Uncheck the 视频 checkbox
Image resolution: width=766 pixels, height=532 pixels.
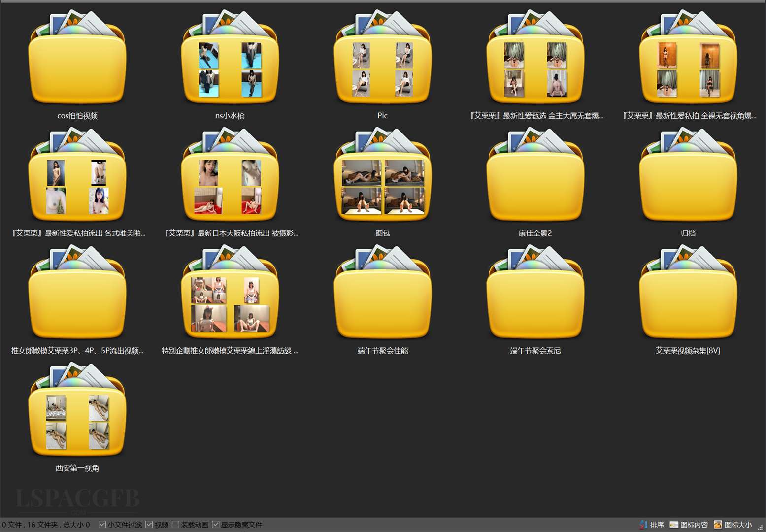(x=149, y=525)
